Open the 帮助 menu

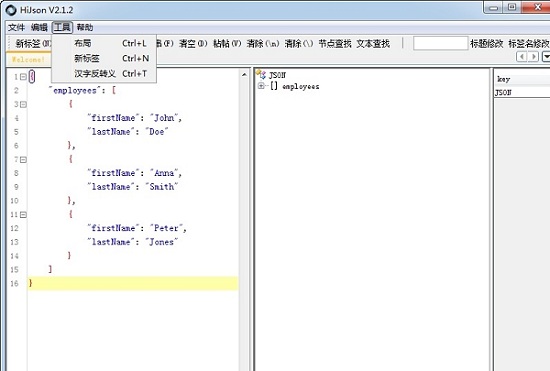[85, 27]
